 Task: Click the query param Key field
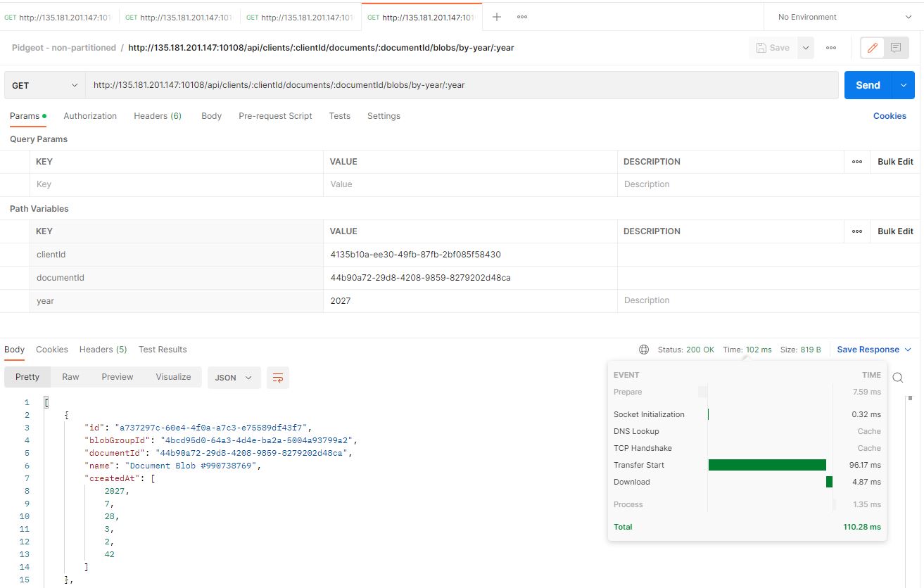pyautogui.click(x=177, y=184)
